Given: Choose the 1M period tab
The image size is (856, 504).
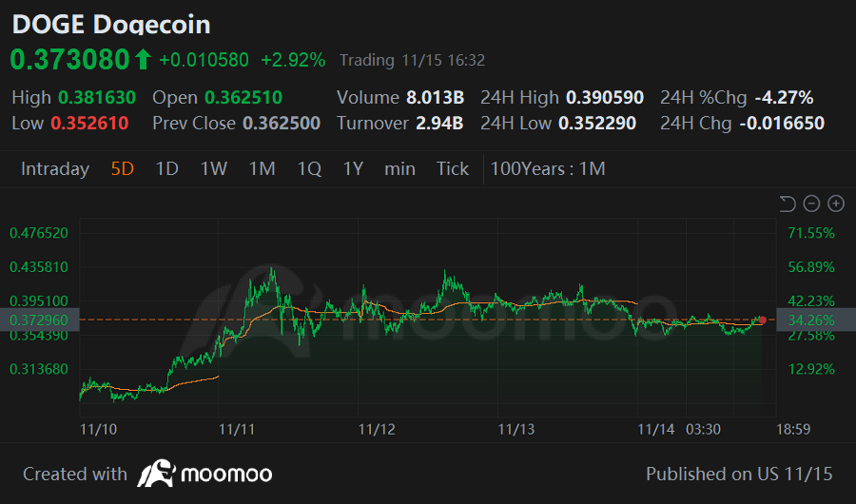Looking at the screenshot, I should 263,168.
